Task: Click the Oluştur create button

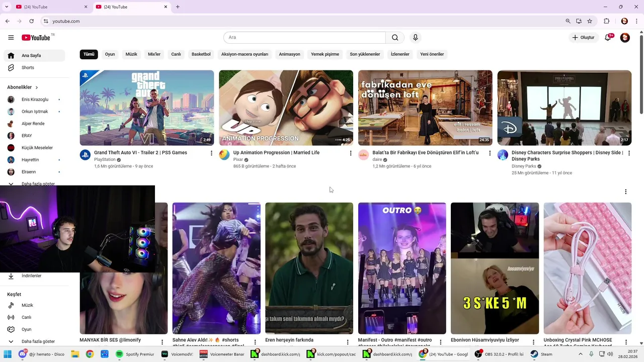Action: [584, 38]
